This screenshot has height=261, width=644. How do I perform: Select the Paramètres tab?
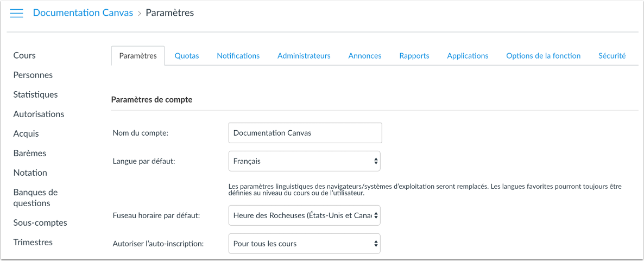click(138, 56)
